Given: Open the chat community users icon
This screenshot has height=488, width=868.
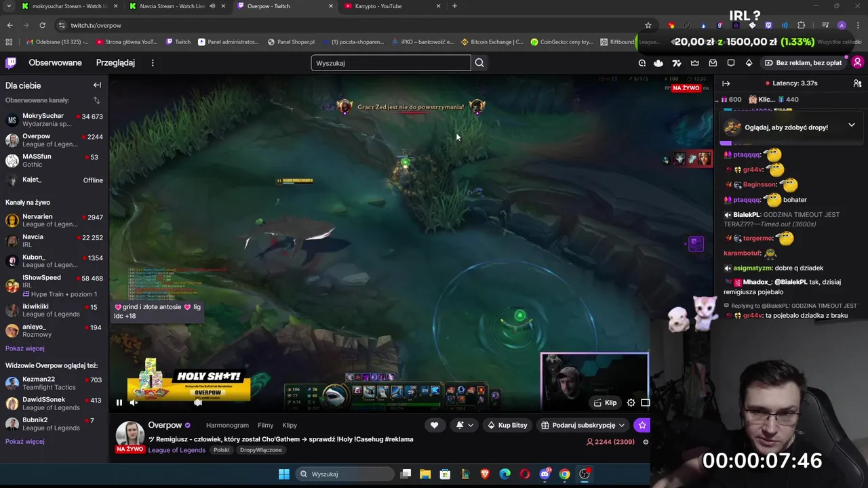Looking at the screenshot, I should (x=857, y=83).
